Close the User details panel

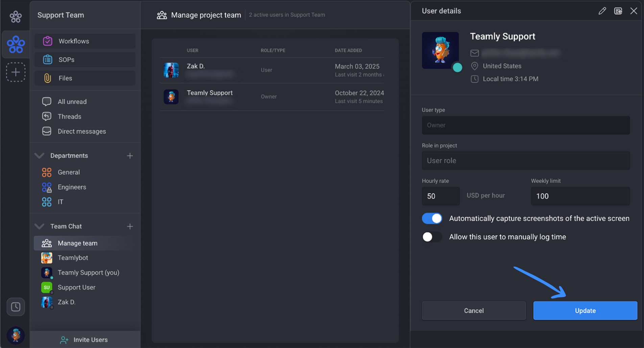pyautogui.click(x=634, y=11)
